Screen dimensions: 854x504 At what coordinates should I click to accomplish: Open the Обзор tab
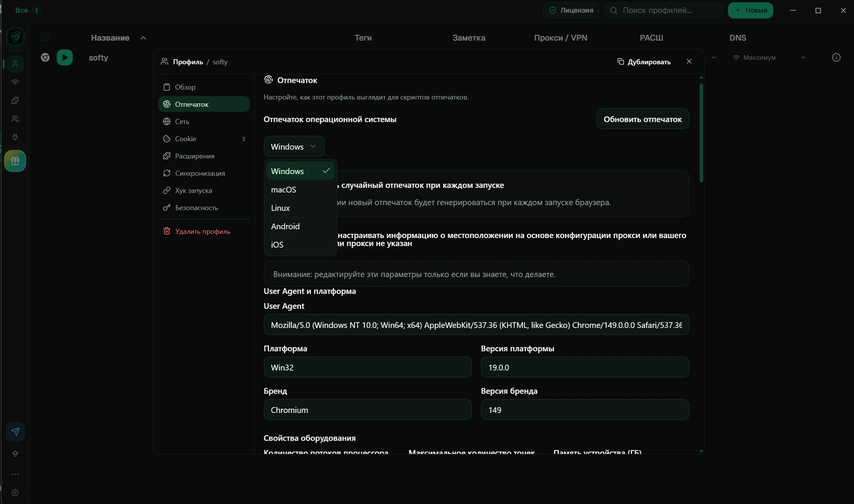click(x=204, y=87)
